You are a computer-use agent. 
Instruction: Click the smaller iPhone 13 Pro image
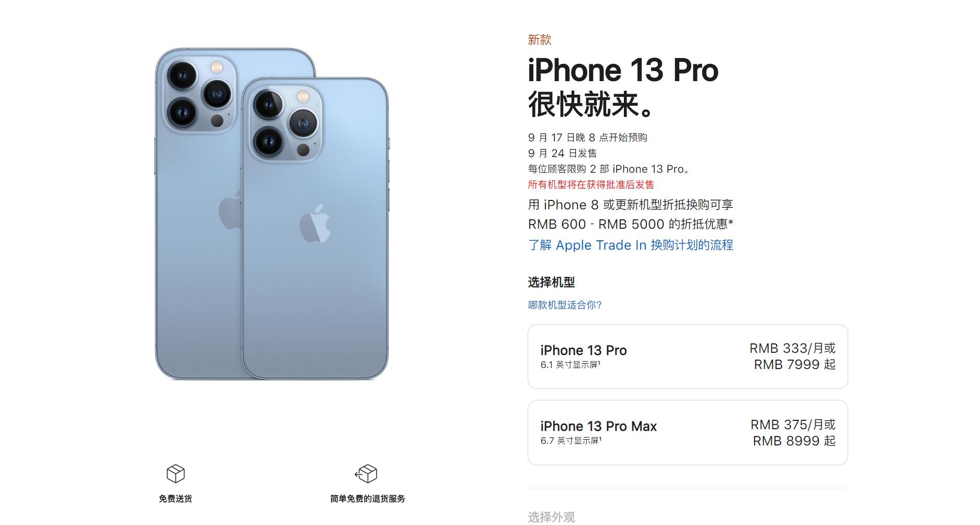click(315, 228)
